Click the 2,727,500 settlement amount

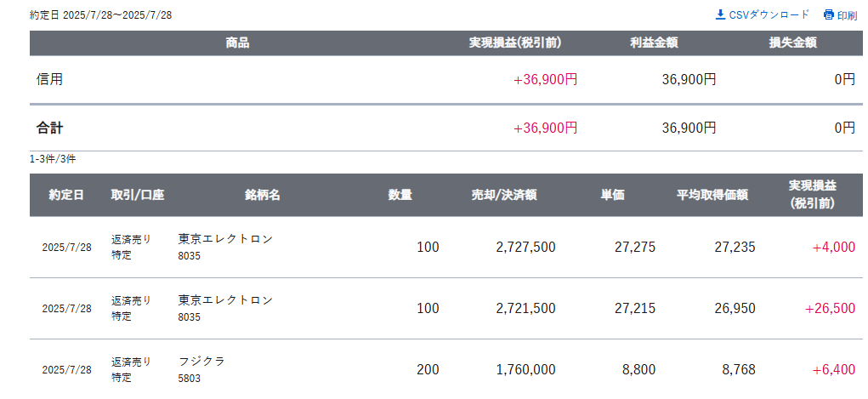526,248
